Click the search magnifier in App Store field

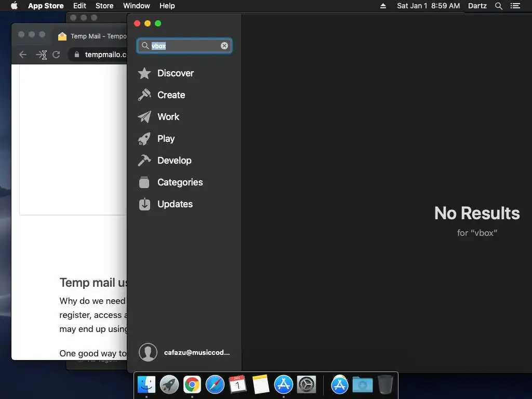145,46
